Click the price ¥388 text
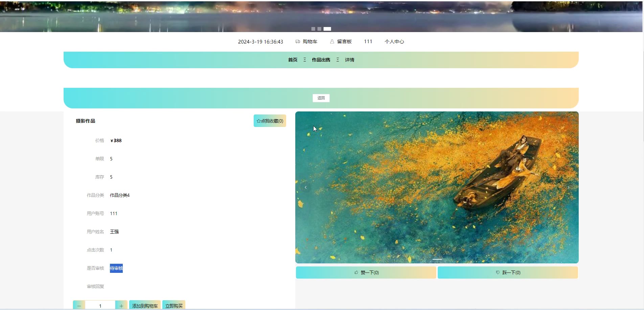644x310 pixels. pos(116,140)
